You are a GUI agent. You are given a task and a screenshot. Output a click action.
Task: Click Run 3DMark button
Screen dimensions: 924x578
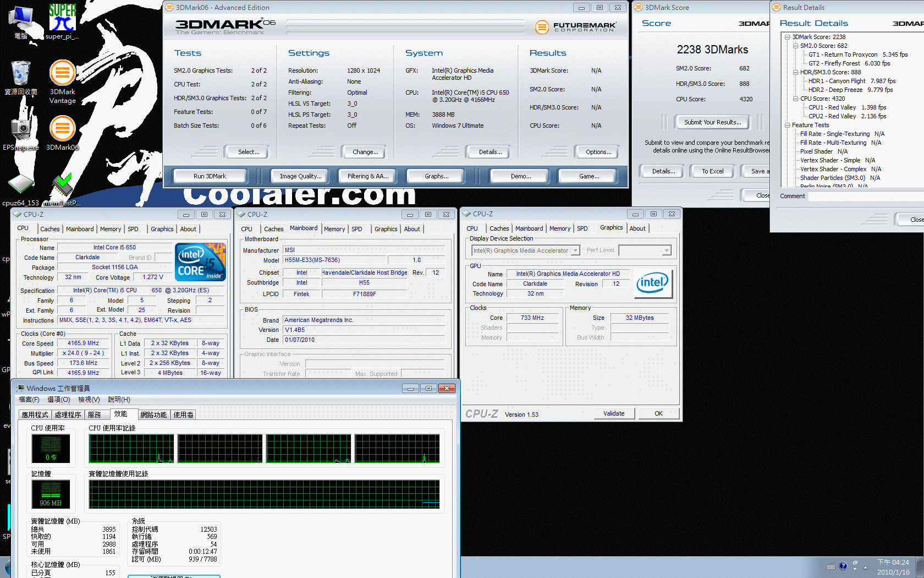point(210,176)
